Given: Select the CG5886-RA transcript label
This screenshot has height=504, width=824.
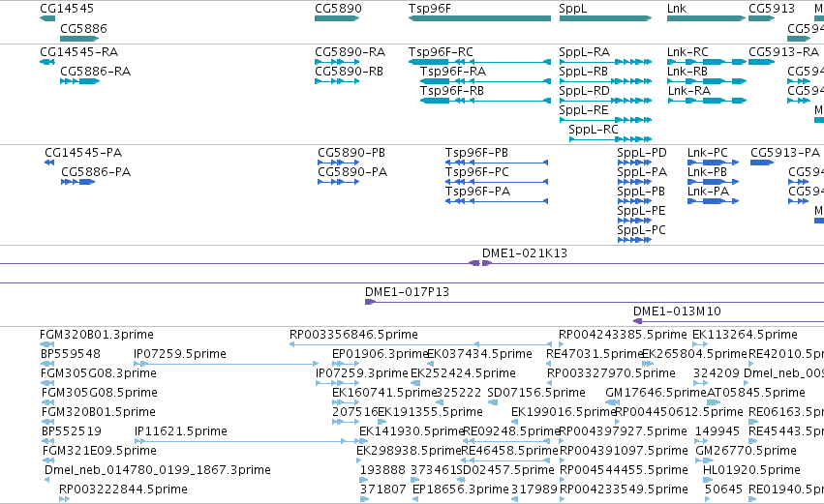Looking at the screenshot, I should [96, 72].
